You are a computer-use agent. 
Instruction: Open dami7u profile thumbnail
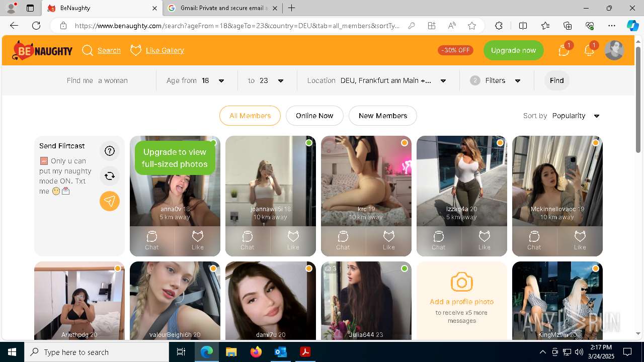(x=271, y=300)
